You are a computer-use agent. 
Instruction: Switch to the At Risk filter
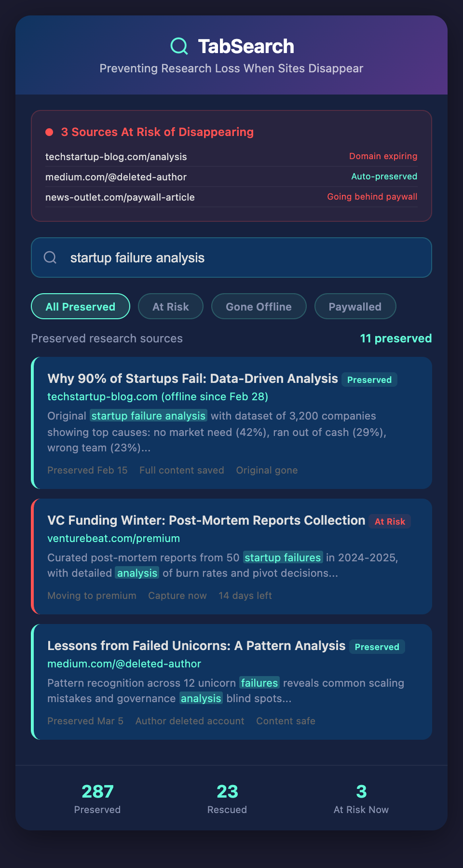tap(171, 307)
